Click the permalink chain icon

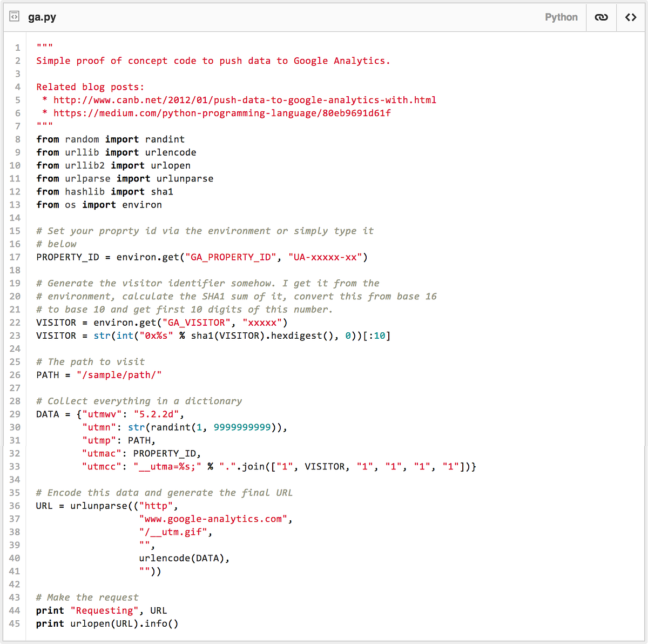click(x=601, y=17)
